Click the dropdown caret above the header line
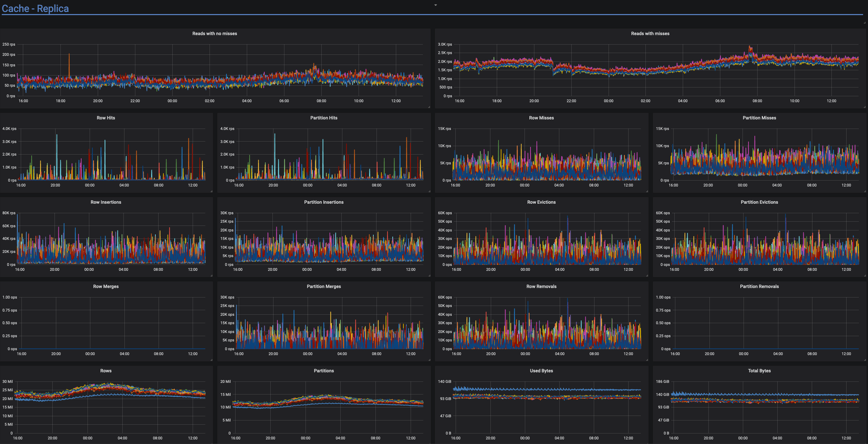This screenshot has height=444, width=868. click(x=436, y=5)
